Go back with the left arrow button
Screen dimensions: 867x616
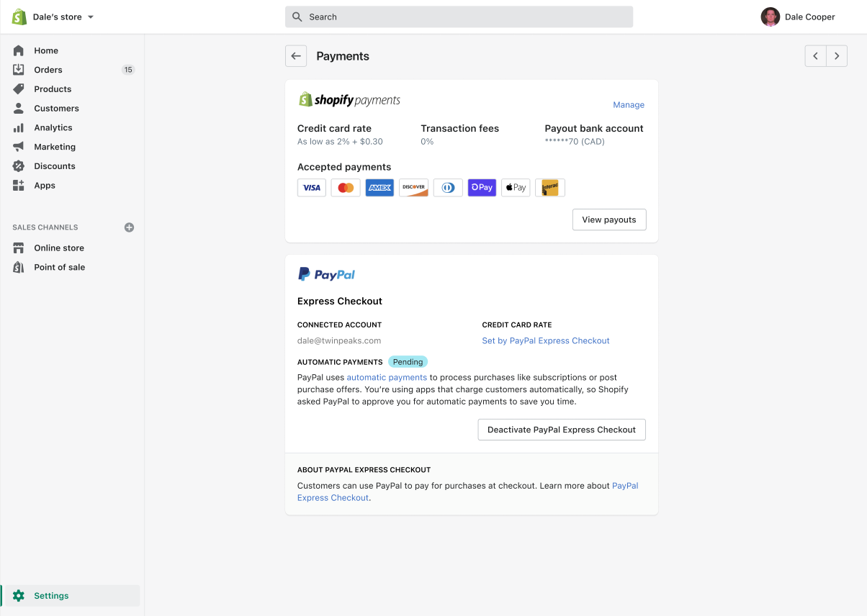coord(296,56)
